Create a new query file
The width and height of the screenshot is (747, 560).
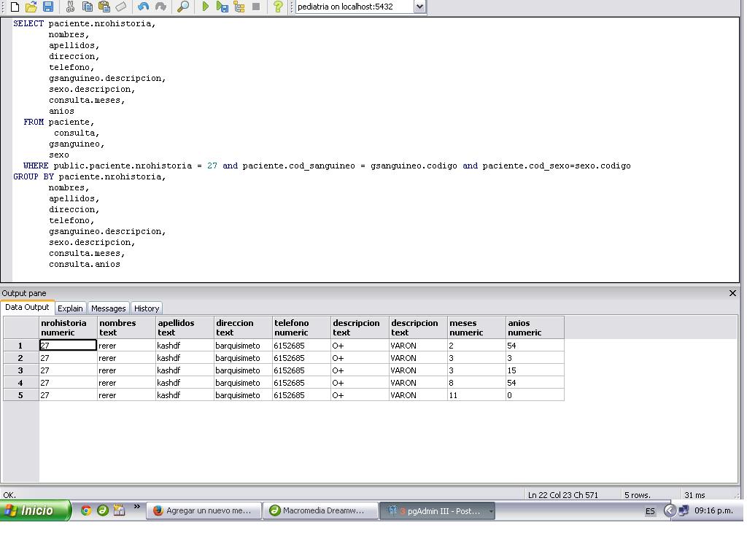click(x=15, y=7)
